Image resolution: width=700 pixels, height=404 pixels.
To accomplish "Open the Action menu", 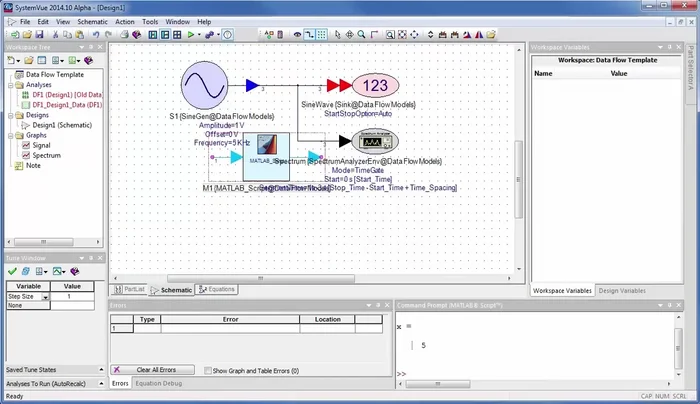I will pyautogui.click(x=125, y=21).
